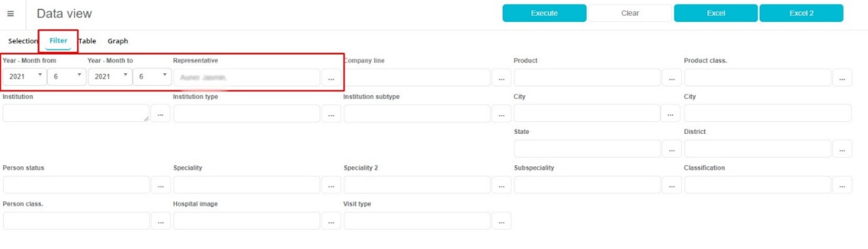
Task: Expand the Month from dropdown
Action: click(x=66, y=77)
